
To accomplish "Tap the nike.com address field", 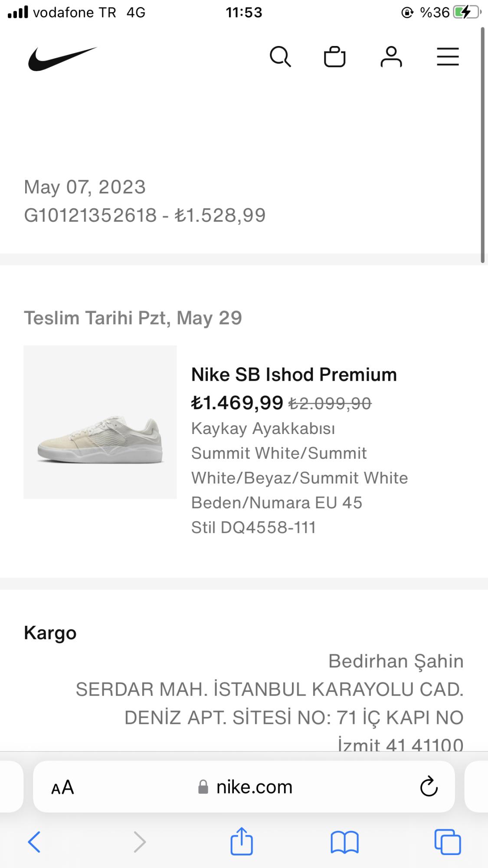I will (x=245, y=787).
